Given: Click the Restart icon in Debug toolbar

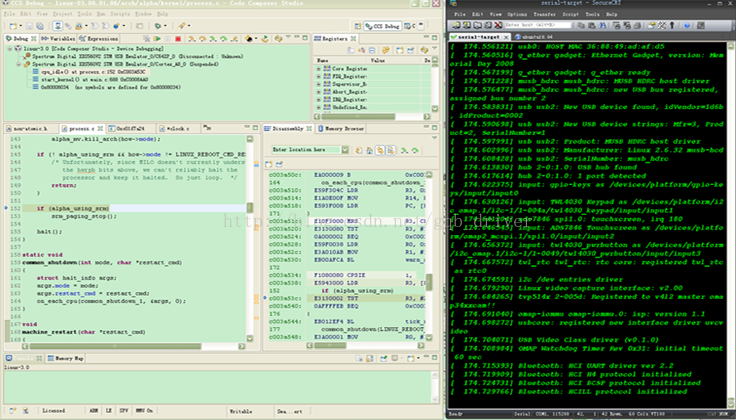Looking at the screenshot, I should pyautogui.click(x=265, y=38).
